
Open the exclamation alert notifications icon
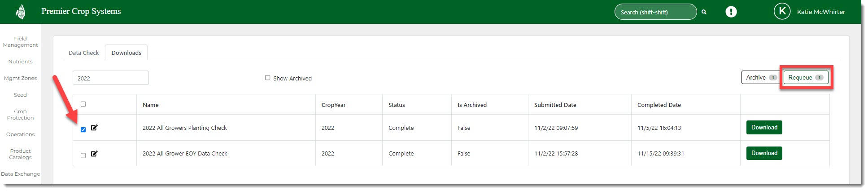pos(731,12)
